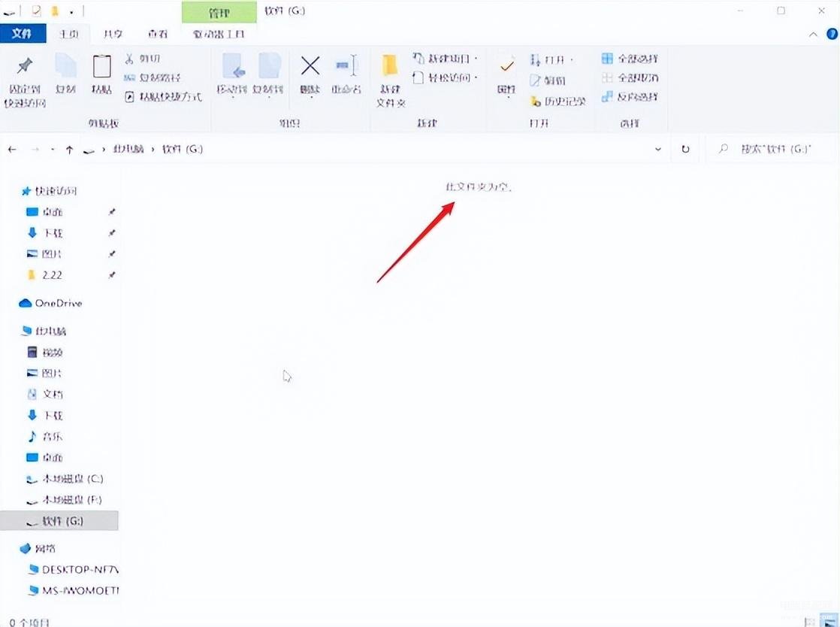Create a new folder with ribbon icon
Screen dimensions: 840x627
pos(390,66)
